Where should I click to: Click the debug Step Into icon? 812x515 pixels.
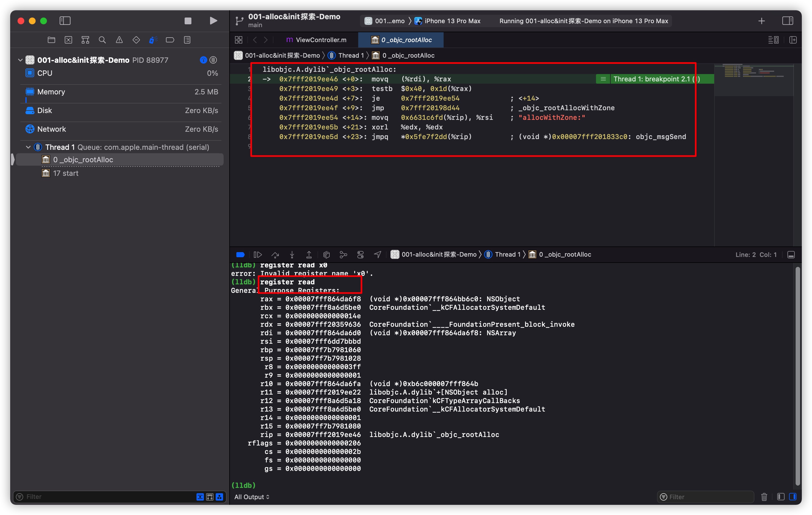coord(292,255)
